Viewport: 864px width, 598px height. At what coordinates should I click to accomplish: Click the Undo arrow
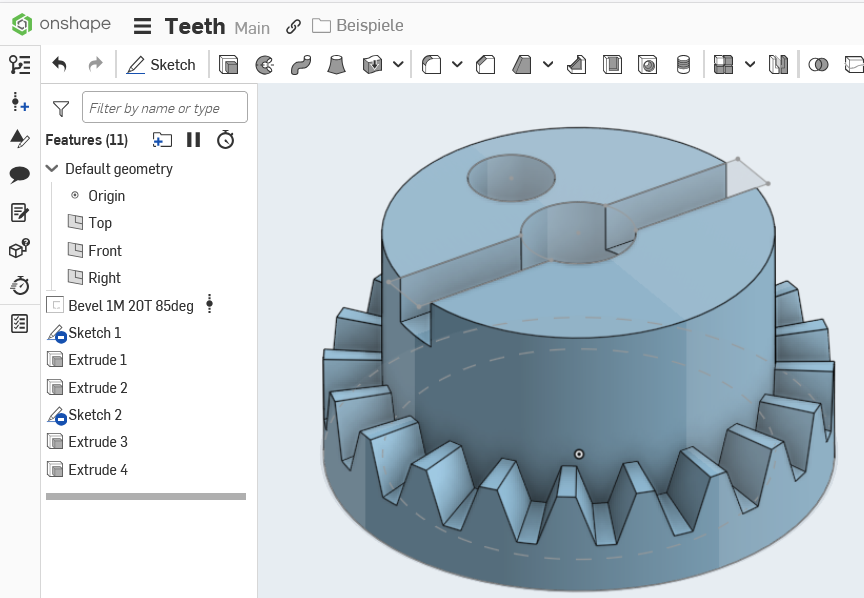(x=60, y=64)
